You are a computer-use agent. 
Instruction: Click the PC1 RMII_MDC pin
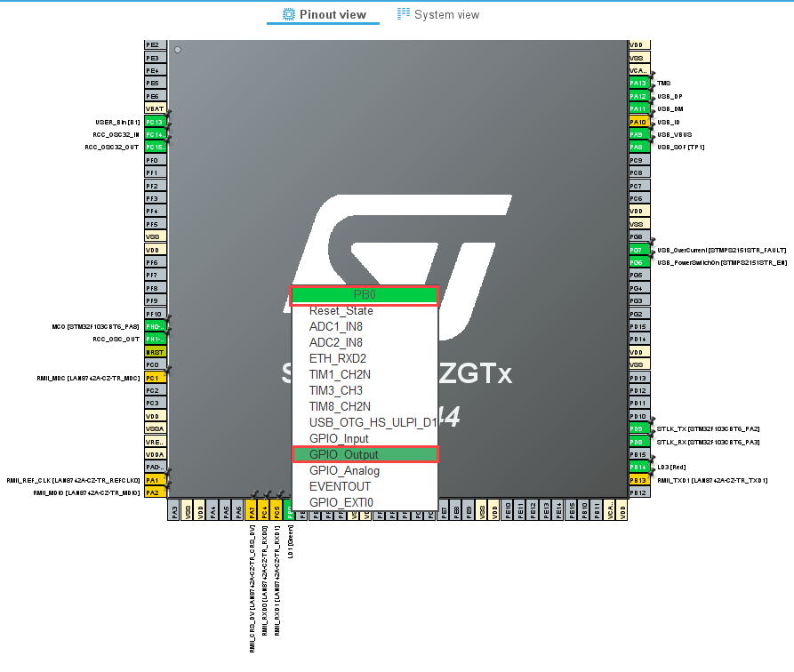coord(155,378)
